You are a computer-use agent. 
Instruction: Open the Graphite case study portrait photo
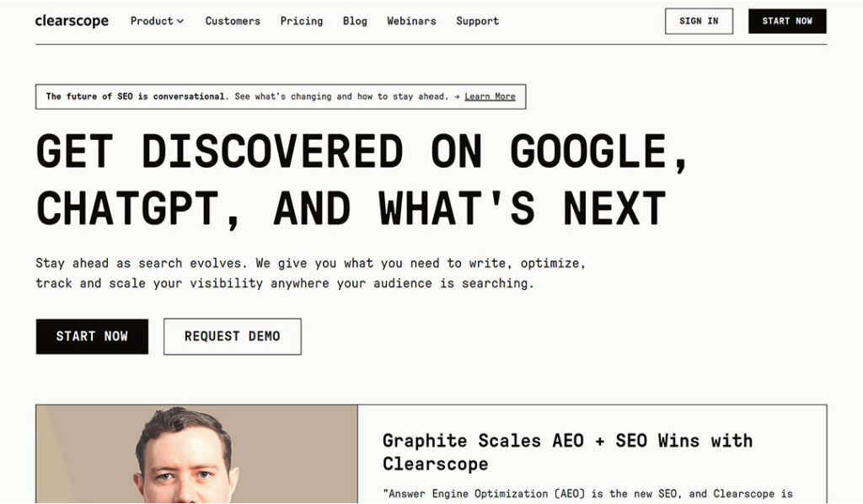tap(196, 455)
